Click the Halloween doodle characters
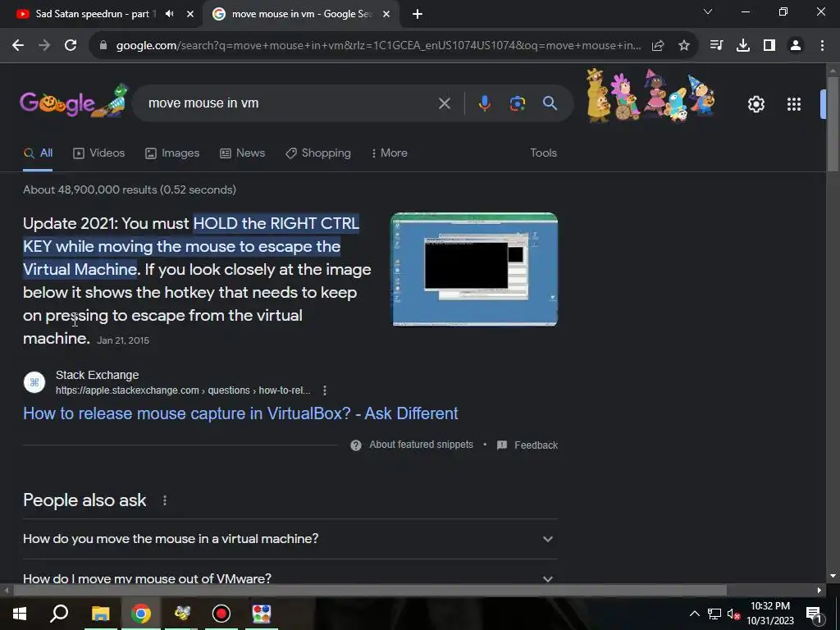This screenshot has height=630, width=840. (x=651, y=95)
